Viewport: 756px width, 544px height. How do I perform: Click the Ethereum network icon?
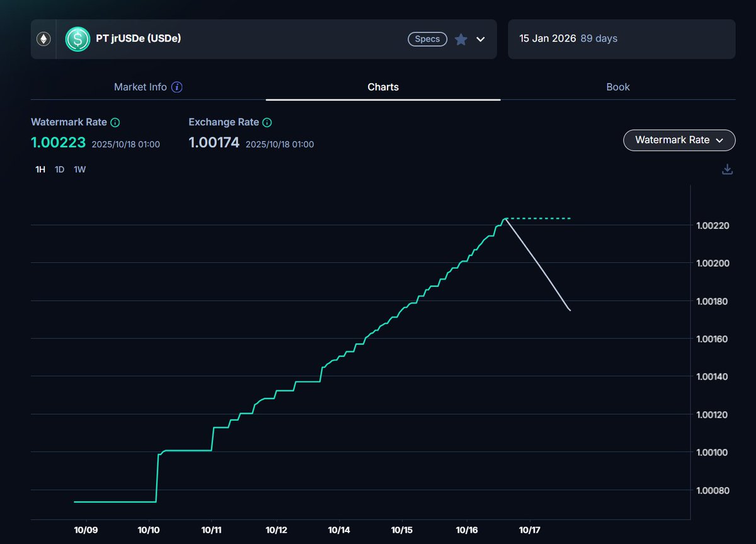coord(43,39)
